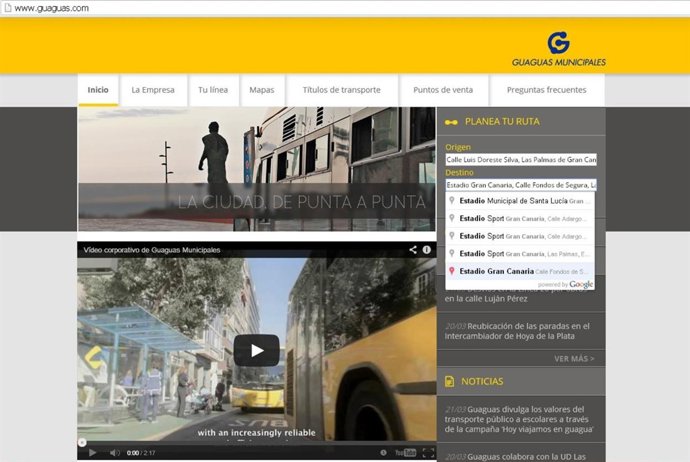Play the corporate video with center button
690x462 pixels.
point(257,350)
